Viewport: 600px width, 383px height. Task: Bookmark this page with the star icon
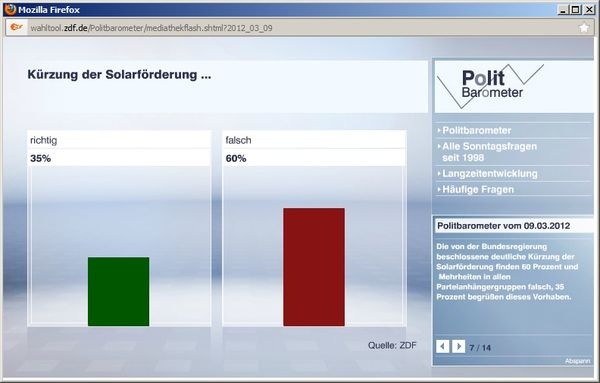pos(584,28)
